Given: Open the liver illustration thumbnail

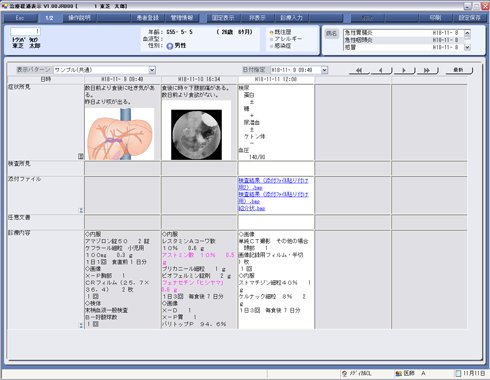Looking at the screenshot, I should (120, 134).
